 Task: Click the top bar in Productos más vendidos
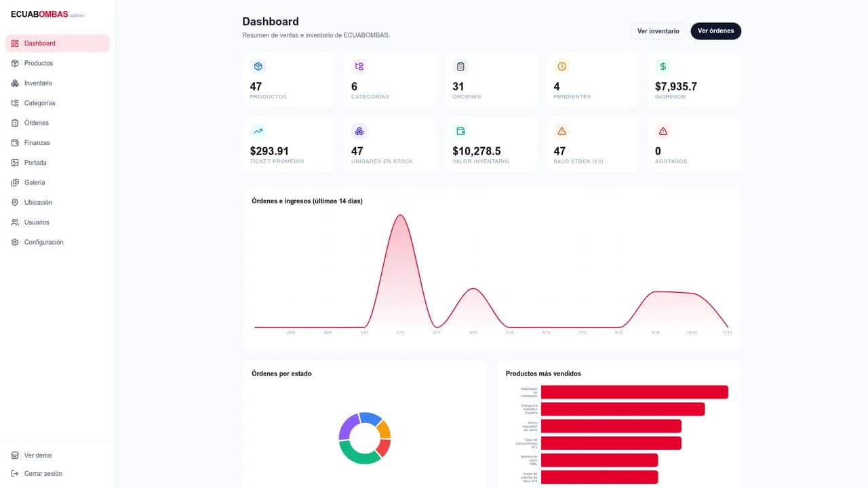pyautogui.click(x=634, y=392)
